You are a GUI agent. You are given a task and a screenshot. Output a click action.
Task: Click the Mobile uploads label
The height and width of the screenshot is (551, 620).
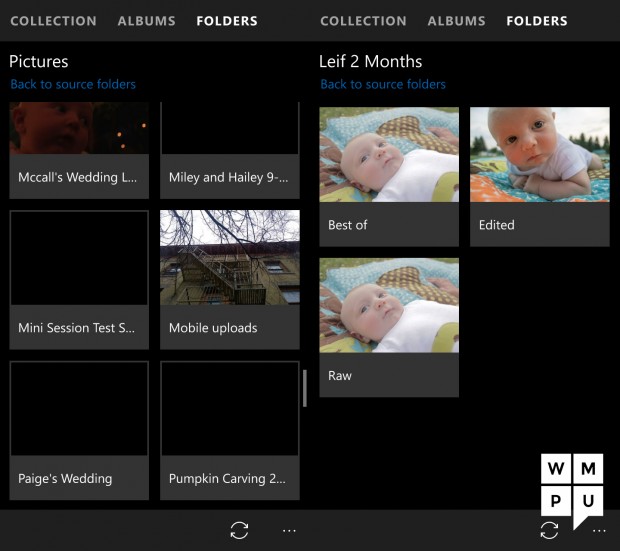[x=213, y=328]
